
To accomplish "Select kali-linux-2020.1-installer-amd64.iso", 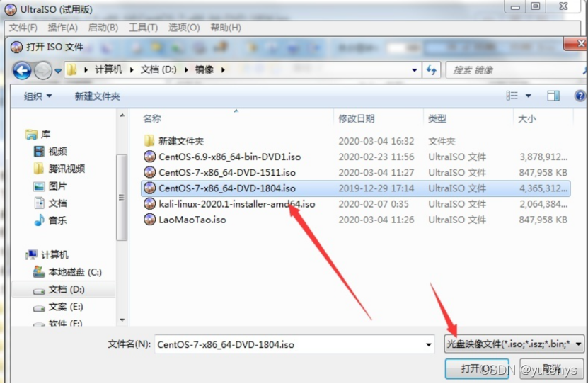I will [x=236, y=204].
